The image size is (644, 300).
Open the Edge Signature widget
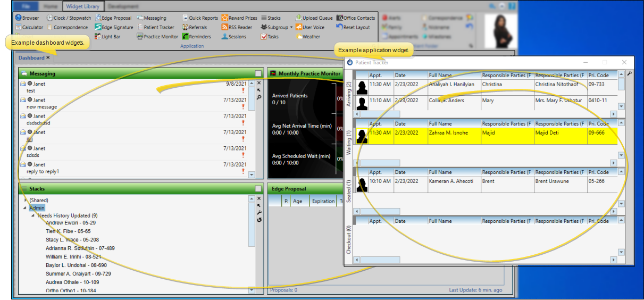[114, 27]
